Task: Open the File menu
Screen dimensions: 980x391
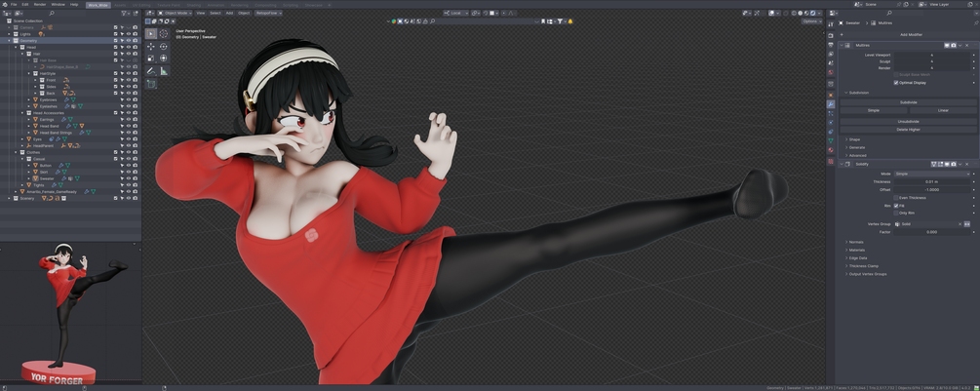Action: tap(14, 4)
